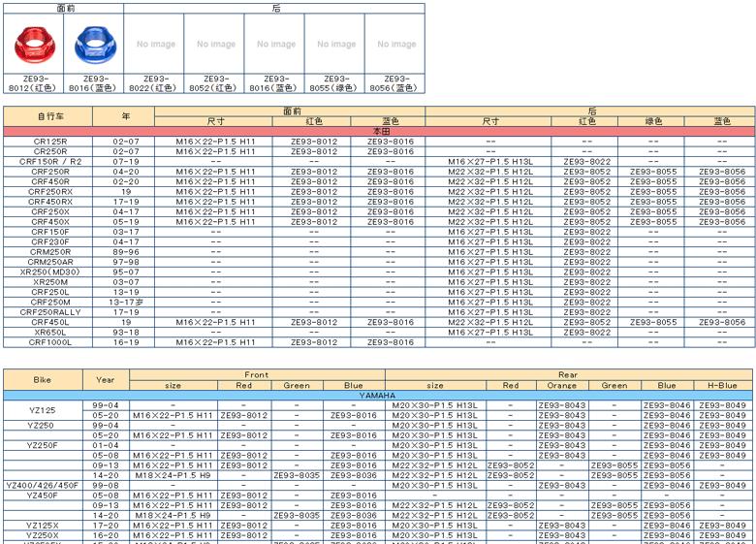756x544 pixels.
Task: Click the 93-18 year cell
Action: 126,333
